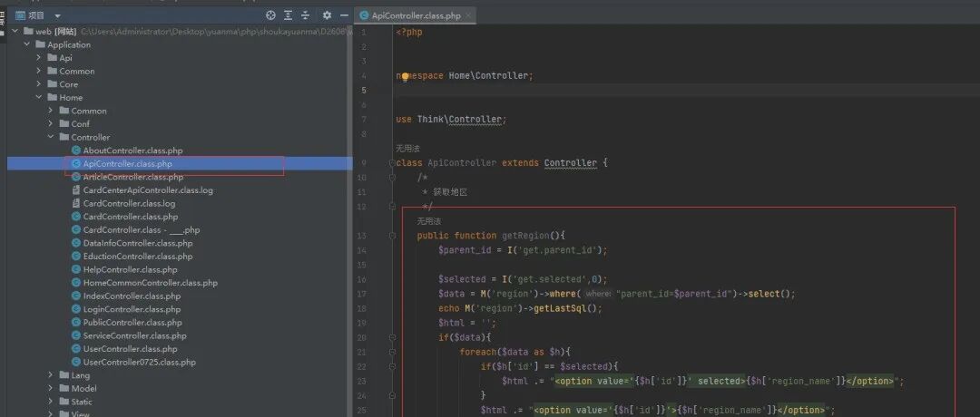Screen dimensions: 980x417
Task: Open project panel settings gear
Action: (327, 15)
